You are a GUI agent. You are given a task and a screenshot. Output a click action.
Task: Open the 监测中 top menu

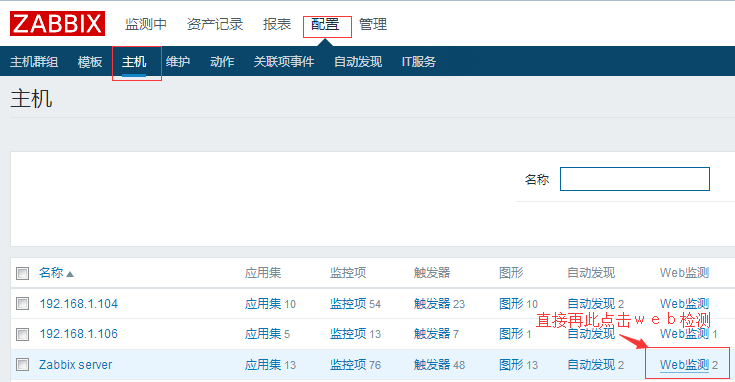click(x=146, y=24)
